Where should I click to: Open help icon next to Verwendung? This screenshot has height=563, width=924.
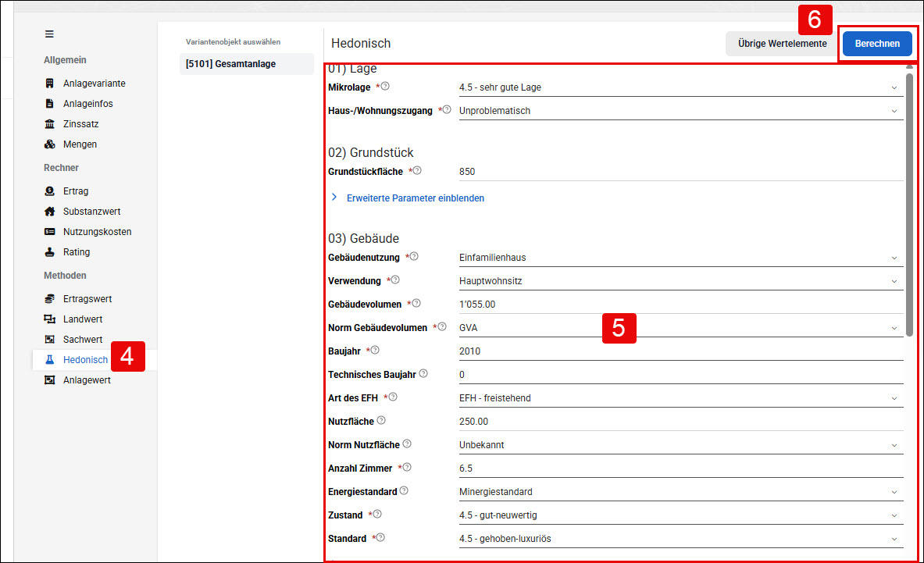click(x=394, y=280)
